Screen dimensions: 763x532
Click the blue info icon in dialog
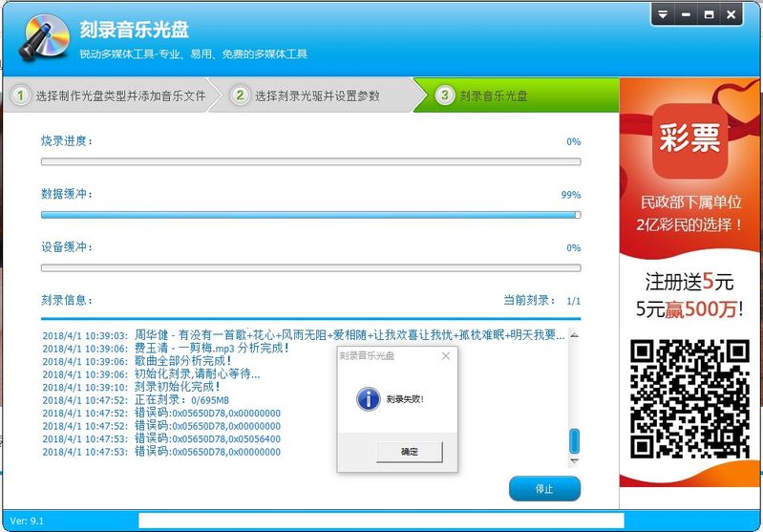point(368,399)
